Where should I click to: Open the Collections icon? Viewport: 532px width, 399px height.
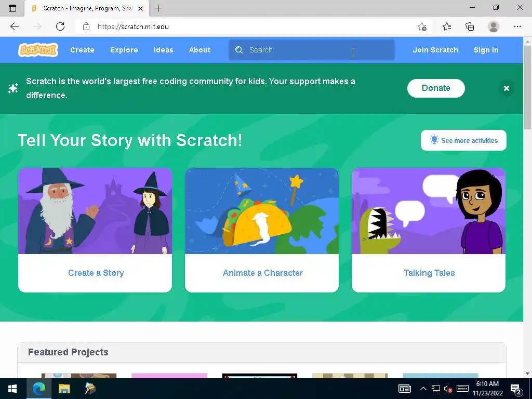(470, 26)
